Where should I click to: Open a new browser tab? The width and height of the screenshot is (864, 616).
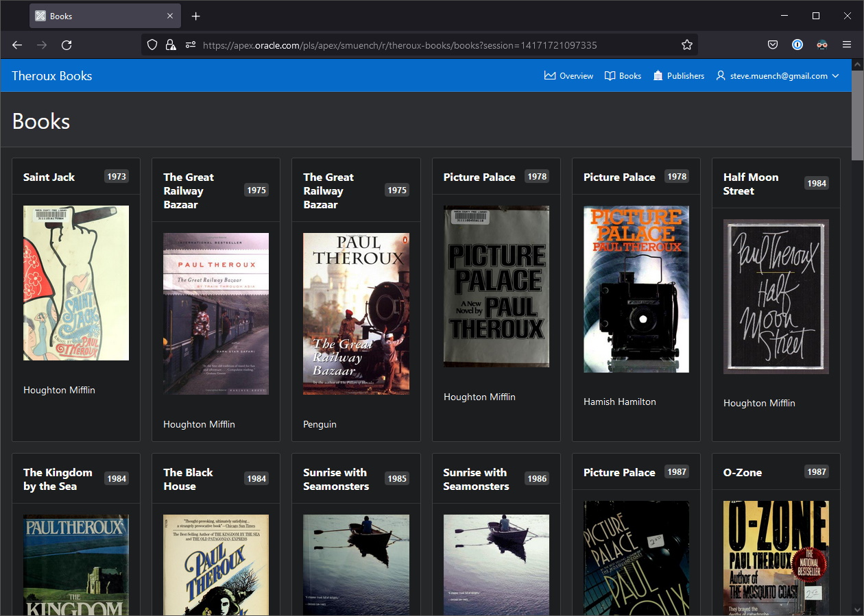tap(196, 16)
